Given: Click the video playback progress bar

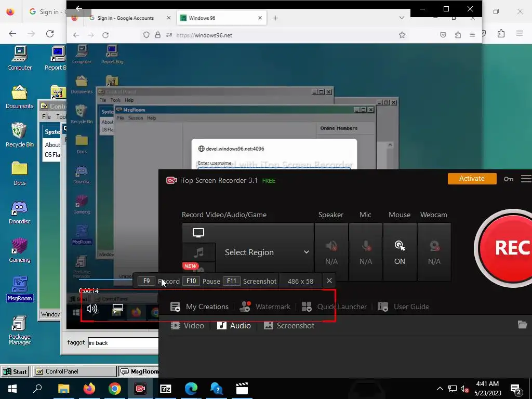Looking at the screenshot, I should pyautogui.click(x=105, y=279).
